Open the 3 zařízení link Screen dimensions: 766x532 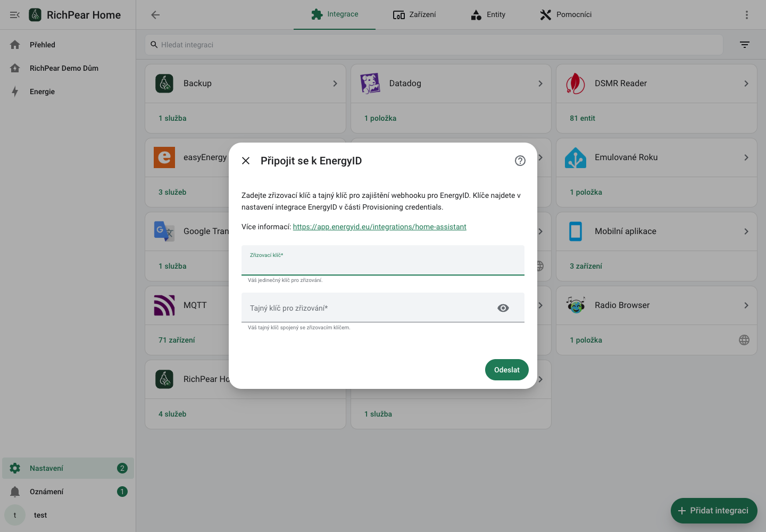(x=586, y=266)
